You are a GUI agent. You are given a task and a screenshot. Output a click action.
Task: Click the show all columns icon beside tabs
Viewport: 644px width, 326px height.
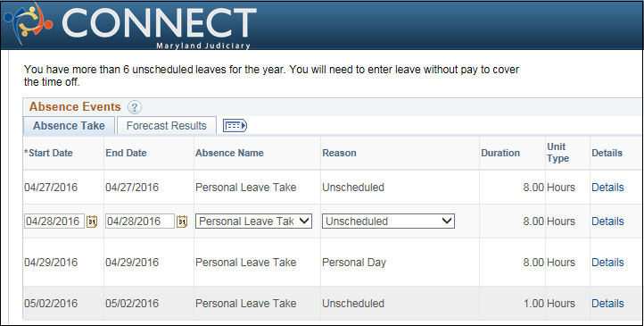235,126
